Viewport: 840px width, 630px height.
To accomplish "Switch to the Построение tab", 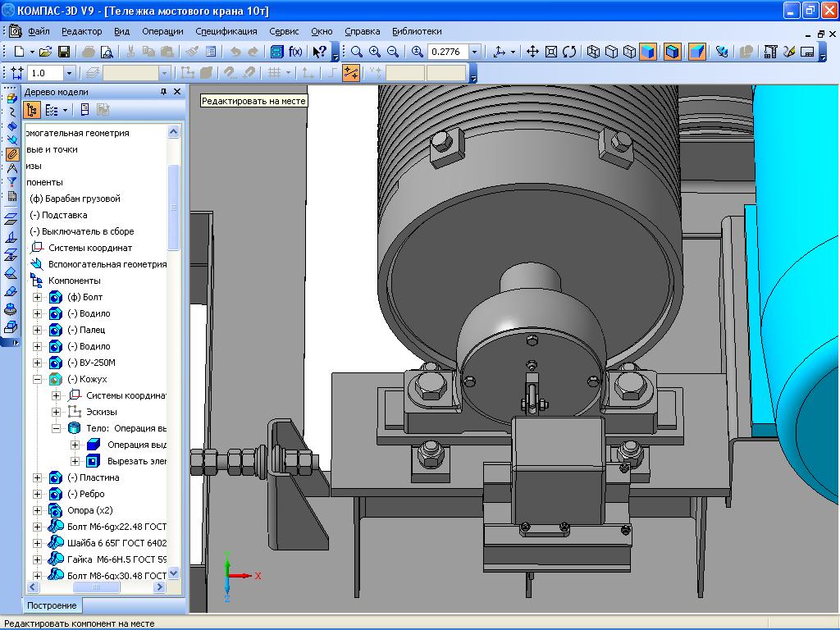I will pyautogui.click(x=52, y=605).
